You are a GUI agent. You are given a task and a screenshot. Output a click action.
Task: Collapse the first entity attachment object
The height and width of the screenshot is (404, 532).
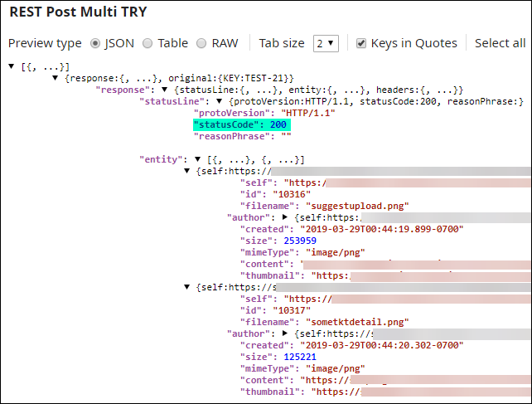[x=188, y=171]
